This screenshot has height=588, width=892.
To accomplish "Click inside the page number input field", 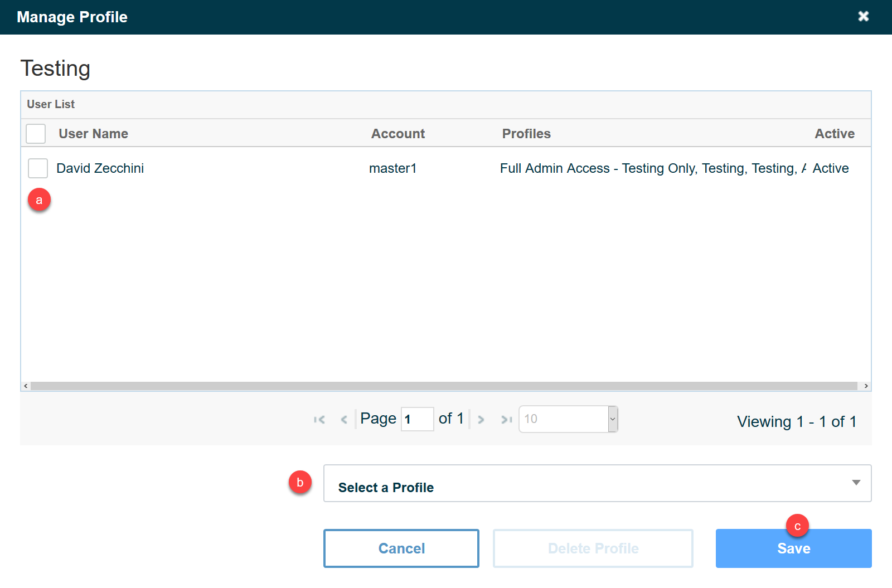I will [x=417, y=419].
